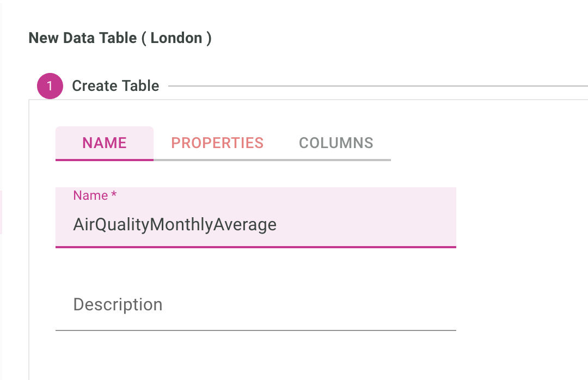
Task: Click the title 'New Data Table ( London )'
Action: pos(120,38)
